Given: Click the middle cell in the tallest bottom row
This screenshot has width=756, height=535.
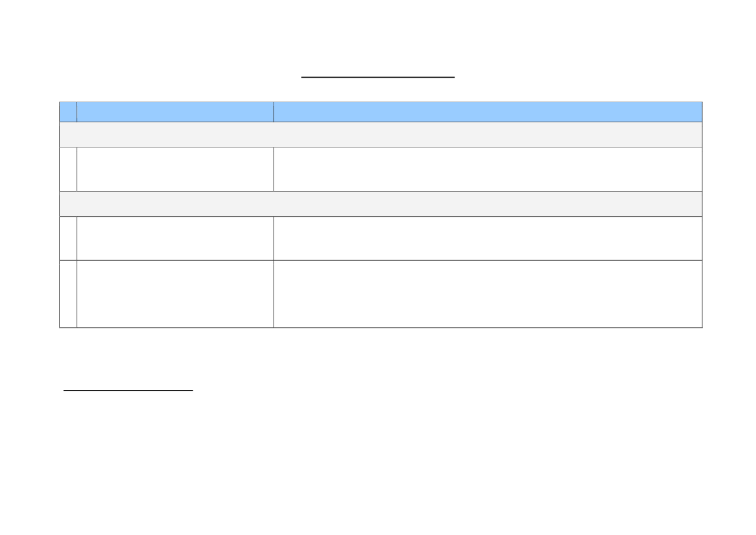Looking at the screenshot, I should [175, 294].
